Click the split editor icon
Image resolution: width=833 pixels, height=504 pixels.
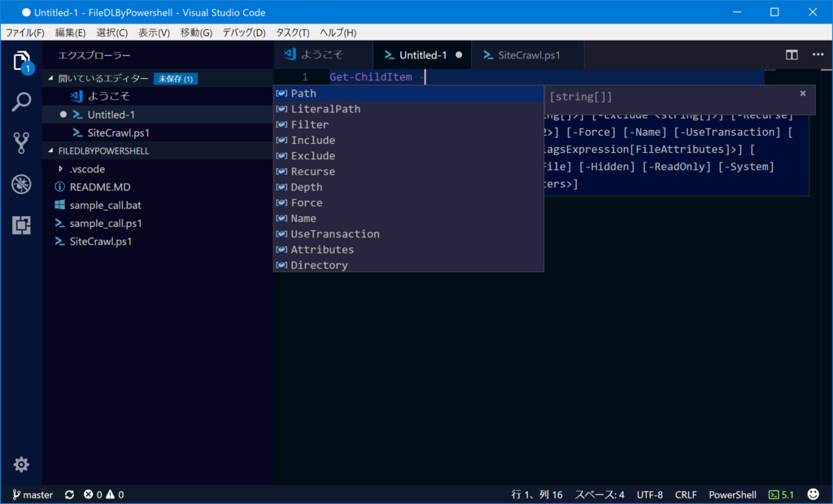point(792,54)
